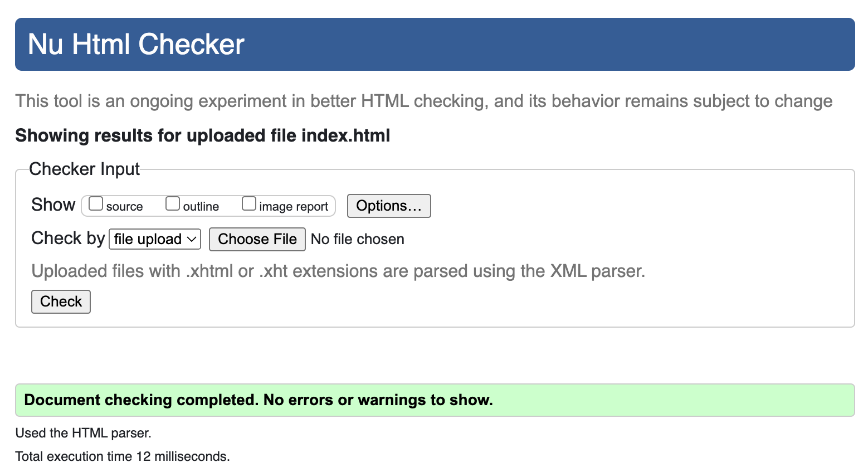868x472 pixels.
Task: Click the Nu Html Checker title
Action: pyautogui.click(x=135, y=45)
